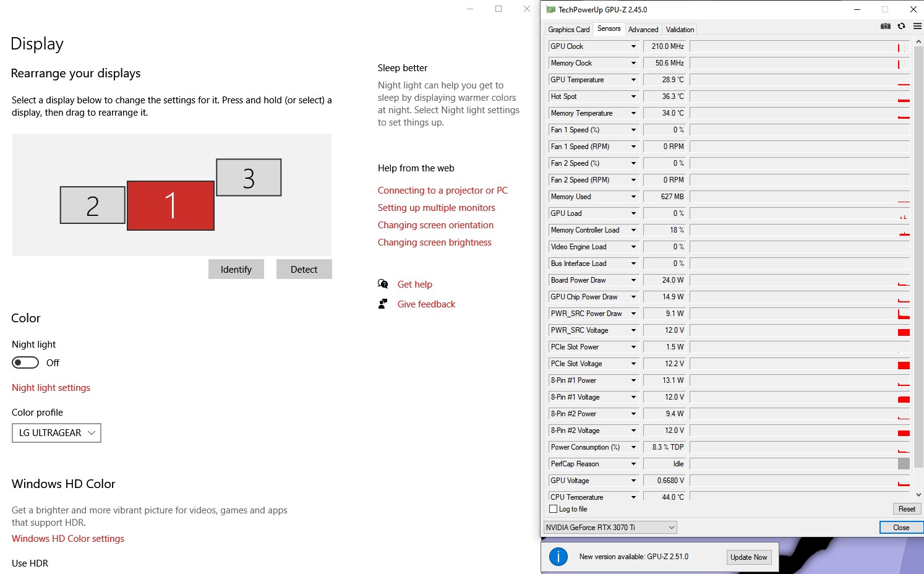
Task: Switch to the Graphics Card tab
Action: pyautogui.click(x=568, y=30)
